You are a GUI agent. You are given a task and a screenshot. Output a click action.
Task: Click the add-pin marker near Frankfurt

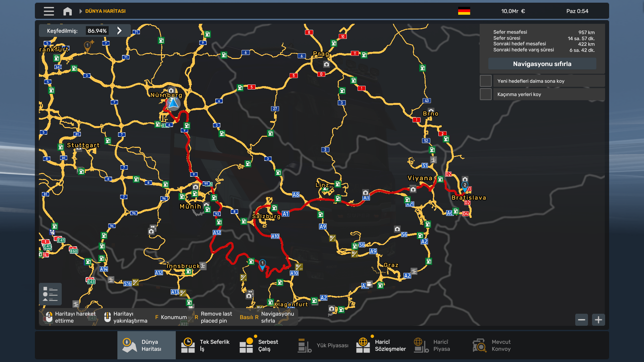point(88,46)
